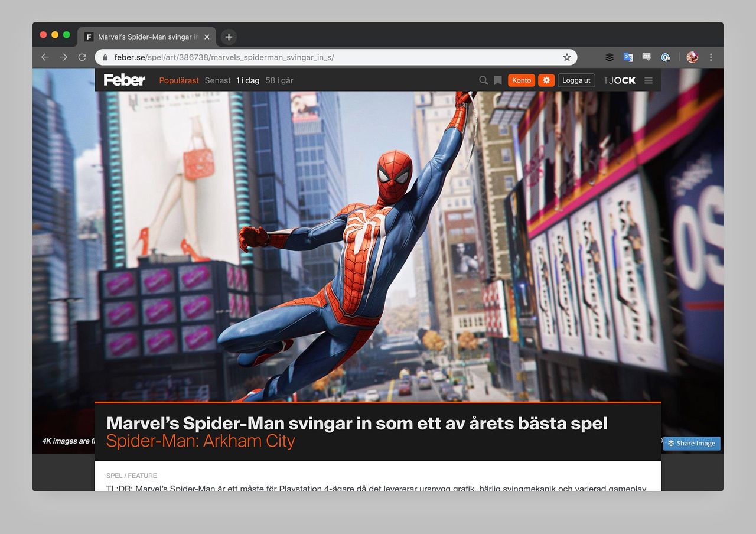The width and height of the screenshot is (756, 534).
Task: Visit the TJOCK site link
Action: click(x=620, y=80)
